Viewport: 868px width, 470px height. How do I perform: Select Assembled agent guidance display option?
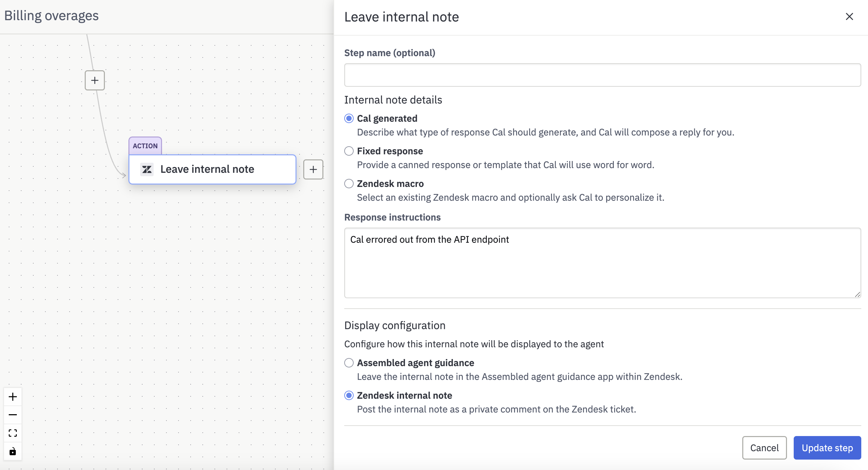pos(349,363)
